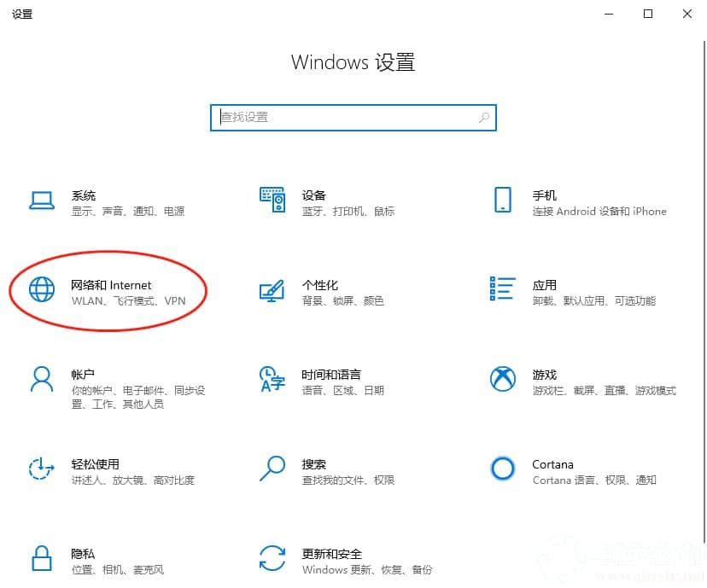Open the 游戏 Xbox icon
The width and height of the screenshot is (707, 588).
[x=503, y=379]
